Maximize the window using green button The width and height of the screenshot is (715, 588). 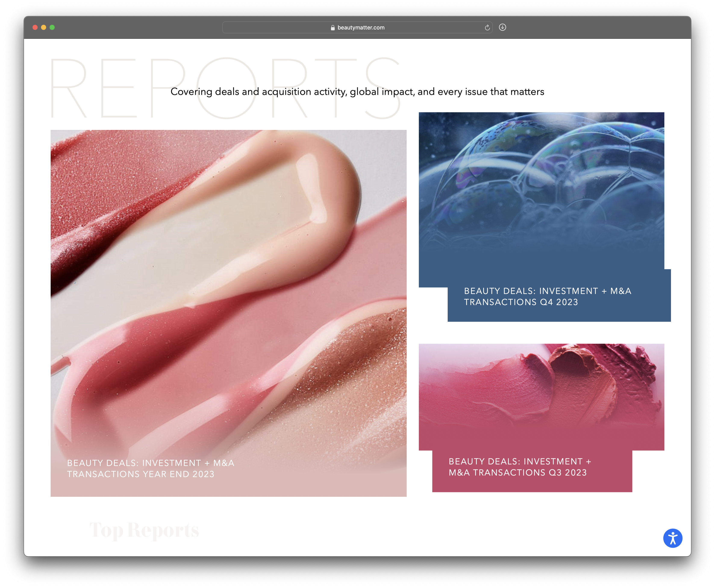click(52, 27)
